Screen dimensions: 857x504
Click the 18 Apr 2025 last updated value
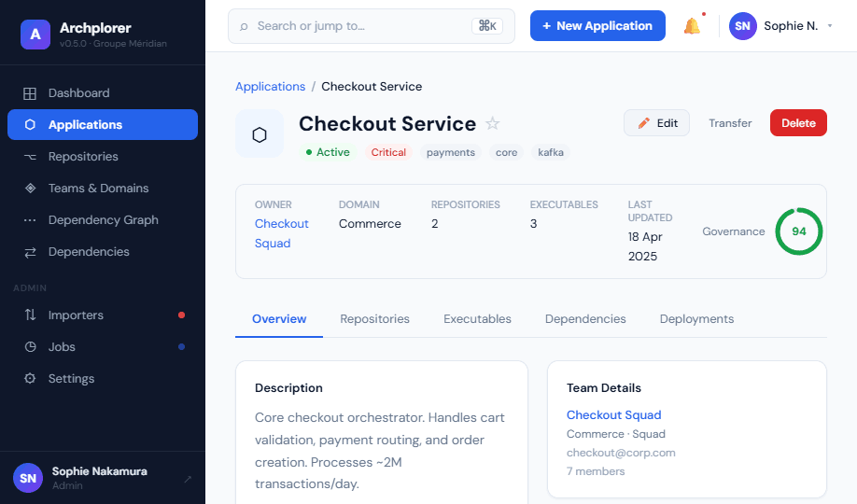point(645,246)
